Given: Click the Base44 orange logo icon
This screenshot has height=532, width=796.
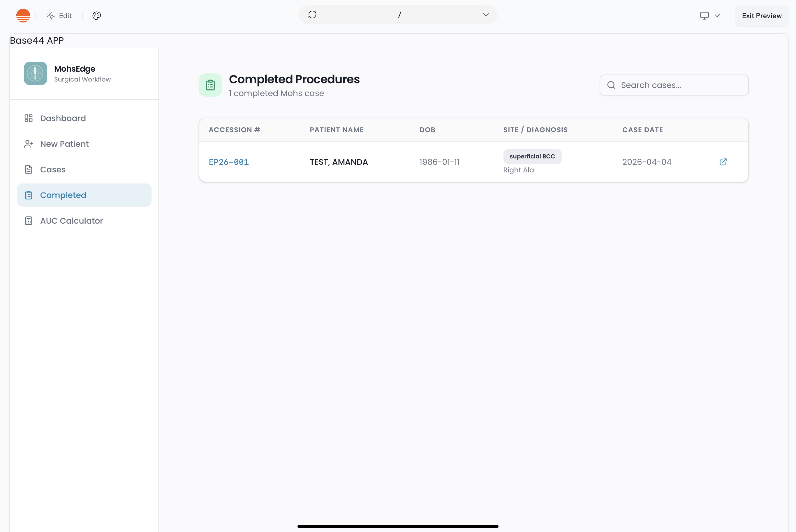Looking at the screenshot, I should point(23,16).
